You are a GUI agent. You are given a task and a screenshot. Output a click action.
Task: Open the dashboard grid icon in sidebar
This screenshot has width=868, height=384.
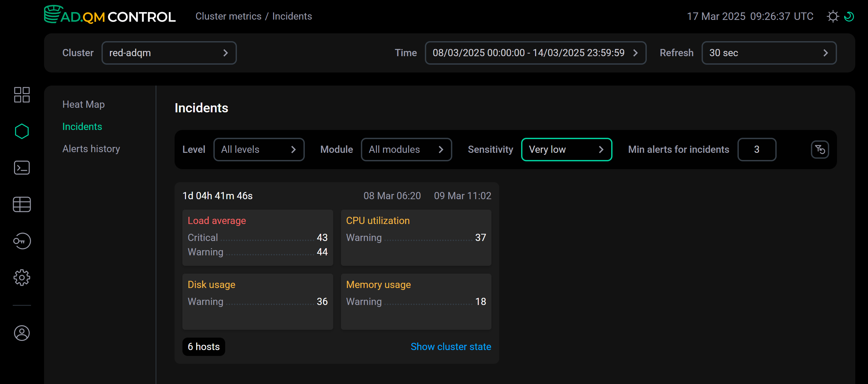point(22,95)
